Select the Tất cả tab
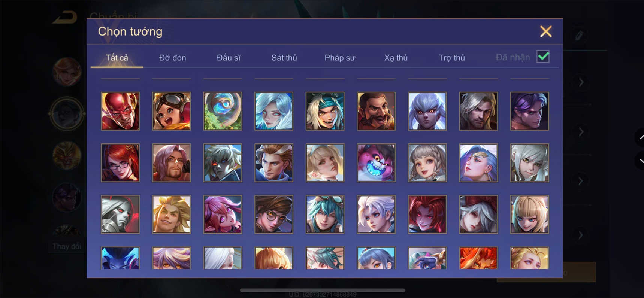 (117, 58)
